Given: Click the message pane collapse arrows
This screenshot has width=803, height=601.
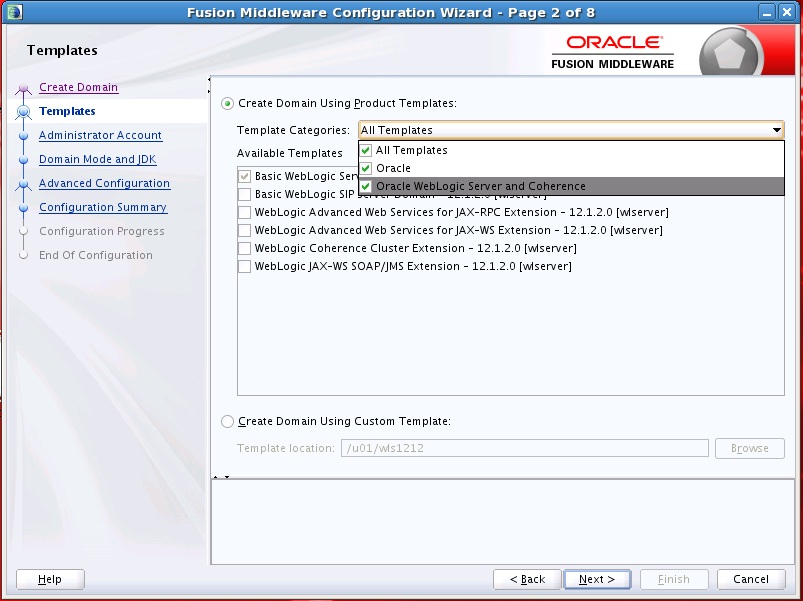Looking at the screenshot, I should point(221,477).
